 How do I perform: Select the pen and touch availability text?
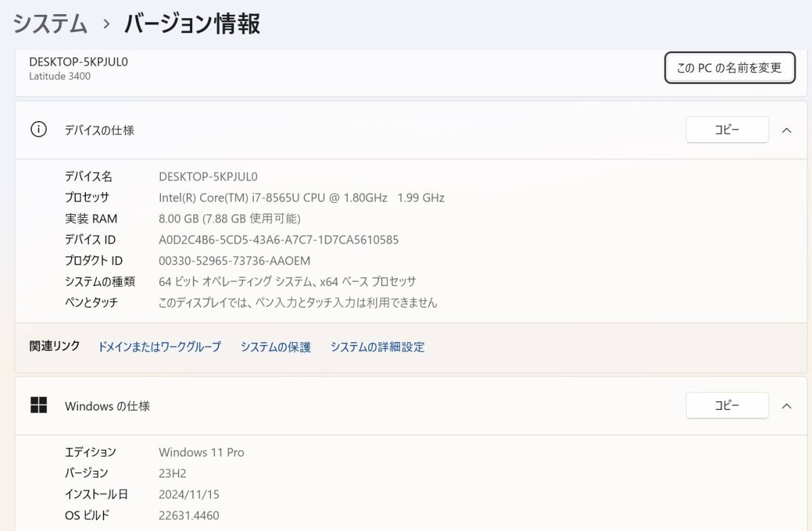[298, 302]
